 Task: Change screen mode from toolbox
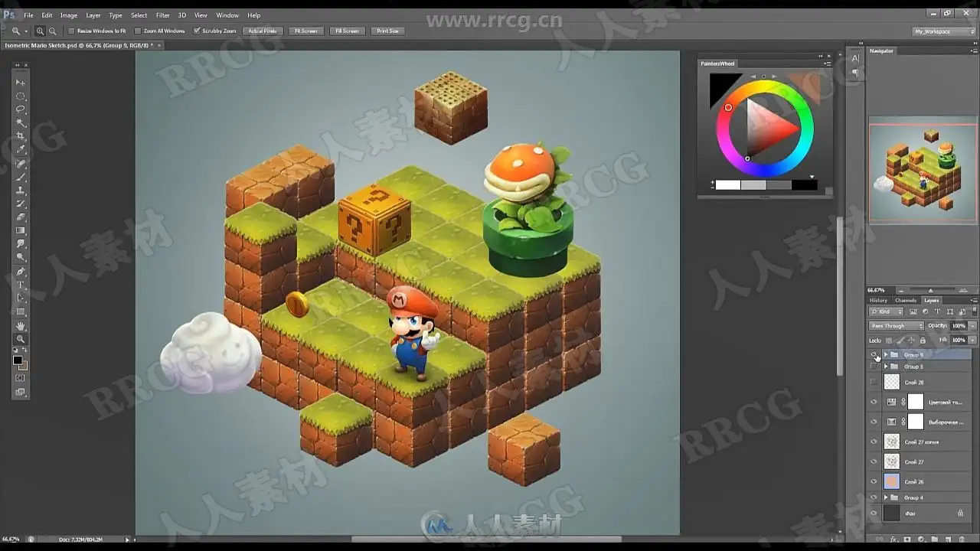21,392
